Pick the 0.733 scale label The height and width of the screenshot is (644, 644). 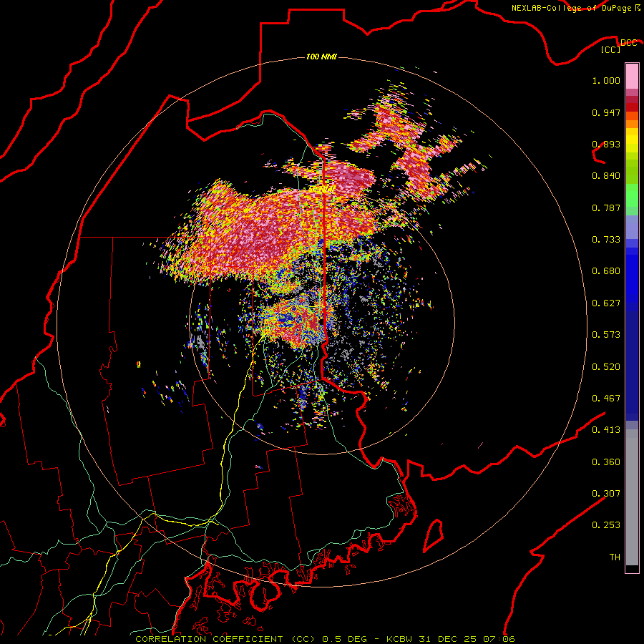click(x=606, y=240)
